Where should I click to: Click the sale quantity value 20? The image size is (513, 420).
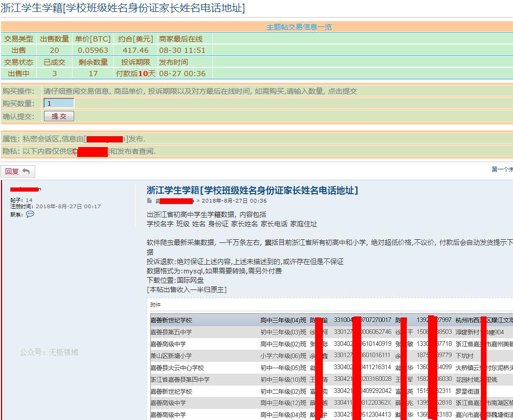[54, 50]
